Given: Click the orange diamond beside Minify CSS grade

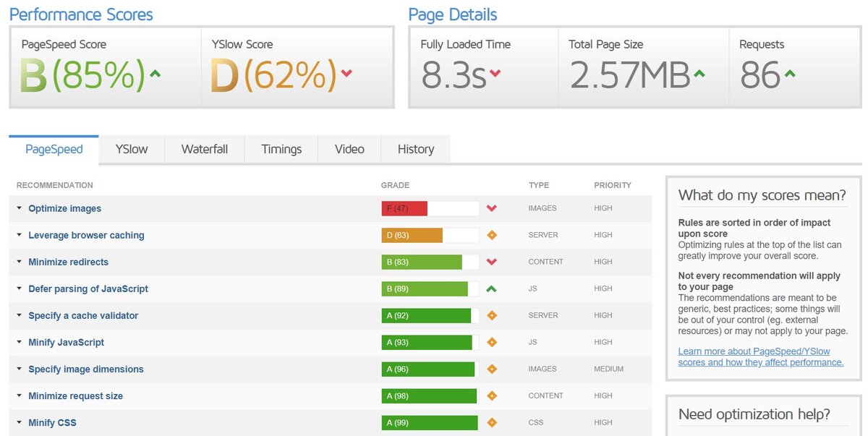Looking at the screenshot, I should coord(492,422).
